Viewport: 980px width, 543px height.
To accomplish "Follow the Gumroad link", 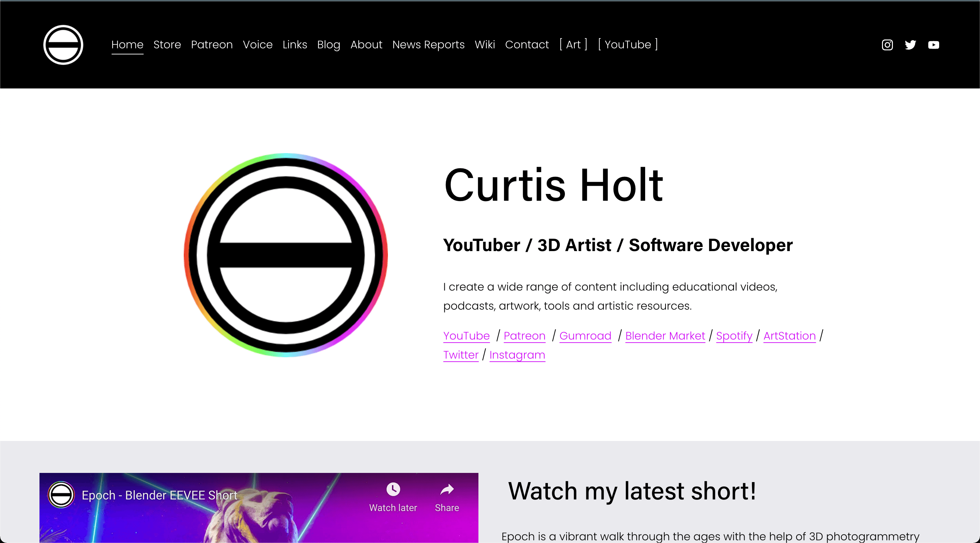I will pyautogui.click(x=586, y=336).
